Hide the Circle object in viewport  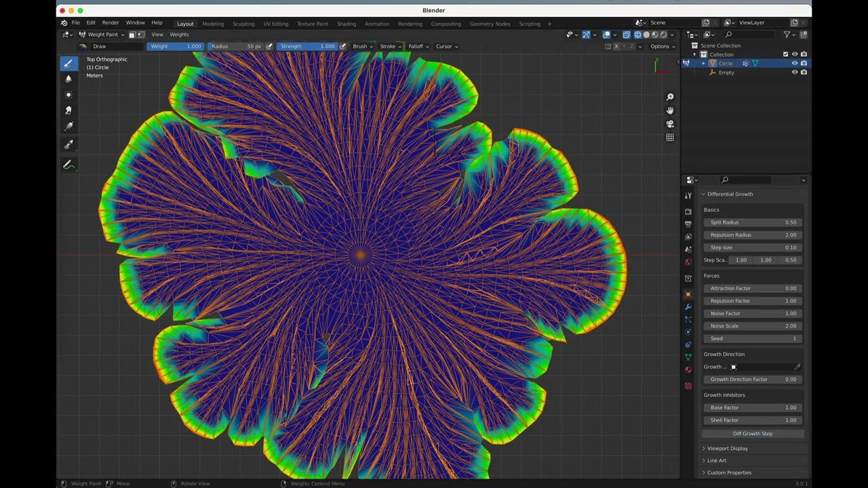click(x=795, y=63)
